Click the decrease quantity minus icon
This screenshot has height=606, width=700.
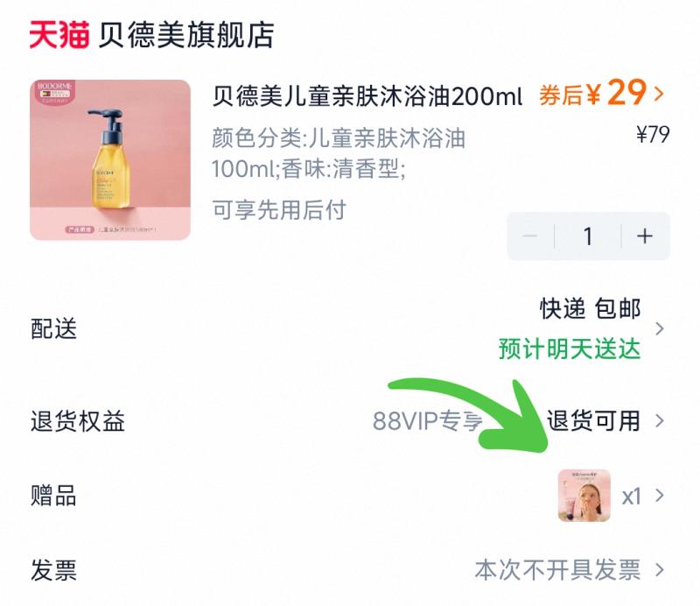click(529, 236)
